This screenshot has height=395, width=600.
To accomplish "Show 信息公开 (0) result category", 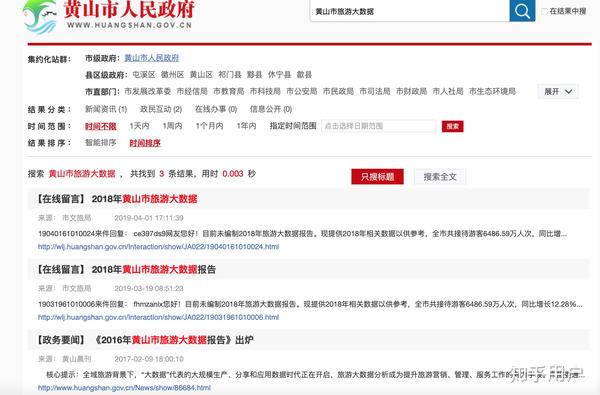I will pos(271,109).
